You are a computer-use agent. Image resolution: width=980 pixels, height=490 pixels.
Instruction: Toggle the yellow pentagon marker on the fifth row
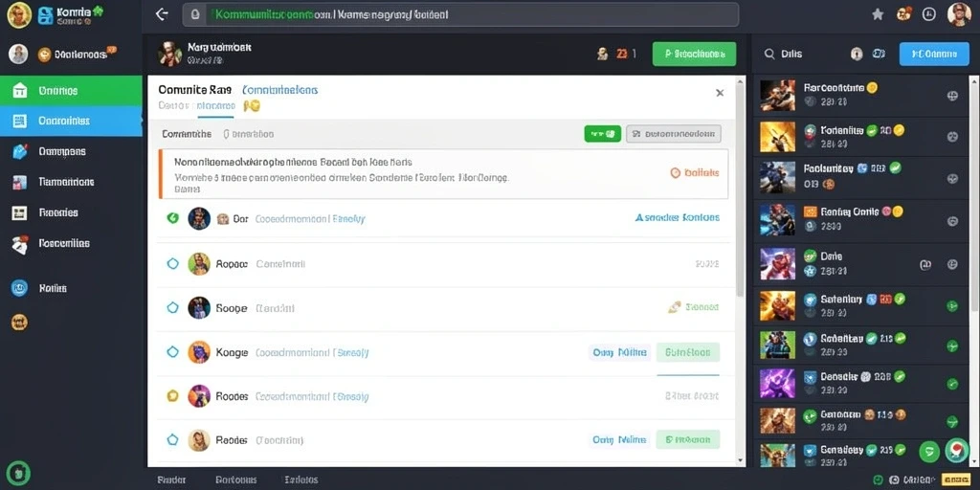coord(173,395)
